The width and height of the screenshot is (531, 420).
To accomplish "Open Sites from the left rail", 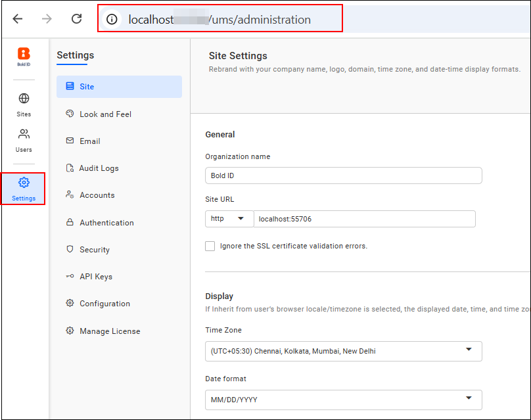I will pos(24,105).
